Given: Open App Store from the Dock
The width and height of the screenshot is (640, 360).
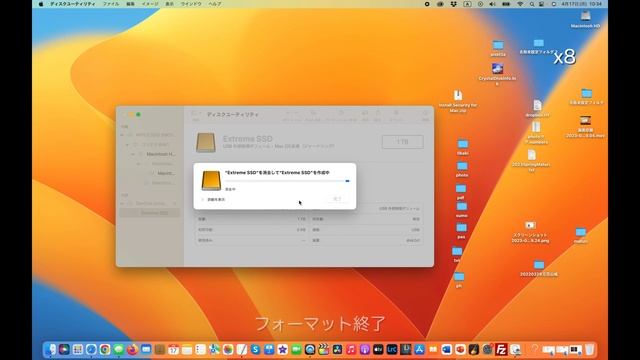Looking at the screenshot, I should [419, 349].
